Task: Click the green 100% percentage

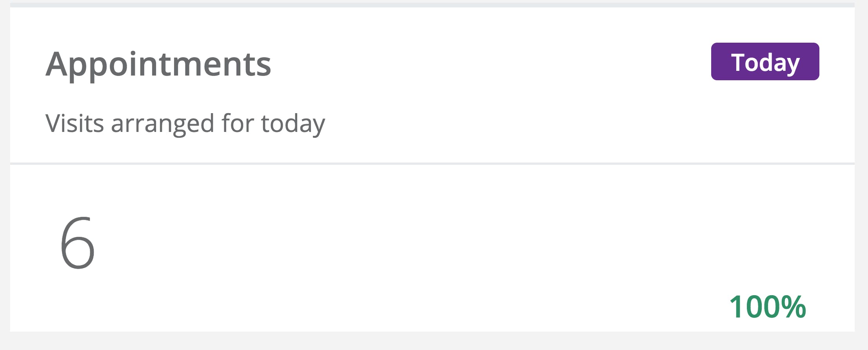Action: click(x=767, y=307)
